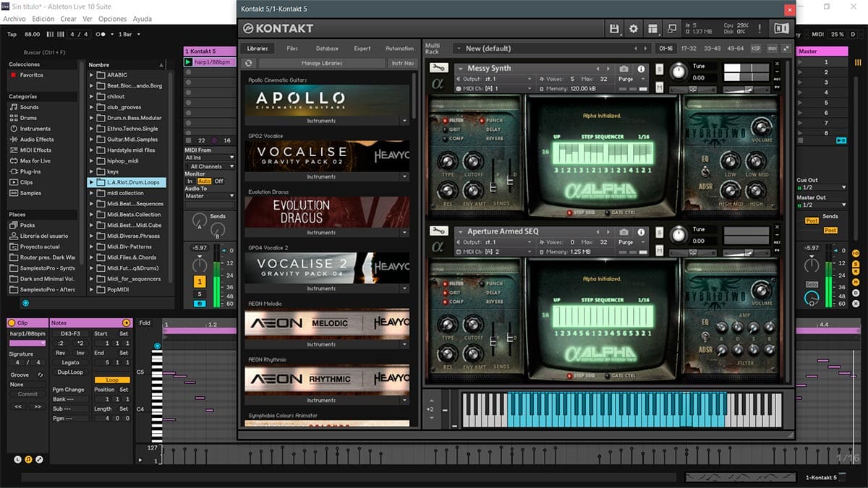Toggle the Loop switch in Notes panel
The width and height of the screenshot is (868, 488).
click(112, 380)
